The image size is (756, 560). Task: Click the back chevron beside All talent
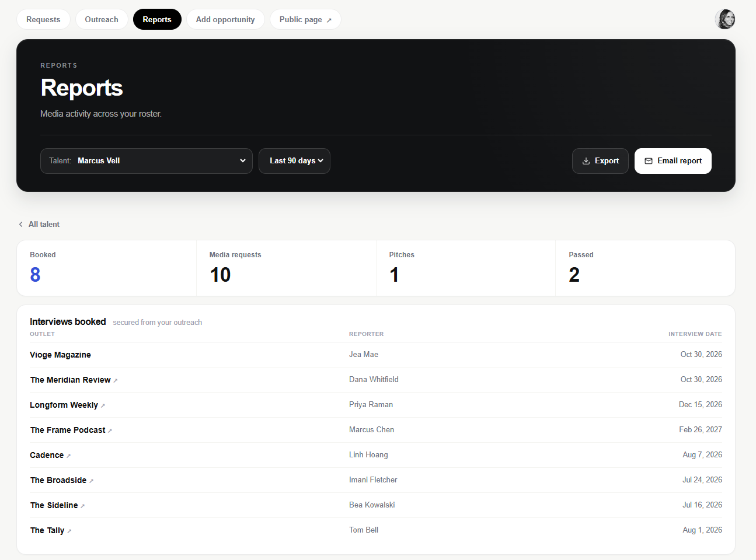21,224
